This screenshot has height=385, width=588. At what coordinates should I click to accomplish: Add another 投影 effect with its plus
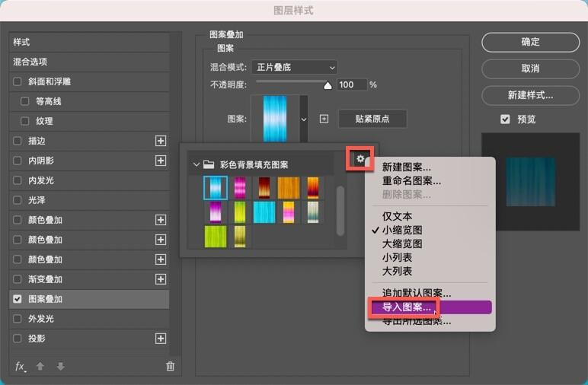(161, 339)
